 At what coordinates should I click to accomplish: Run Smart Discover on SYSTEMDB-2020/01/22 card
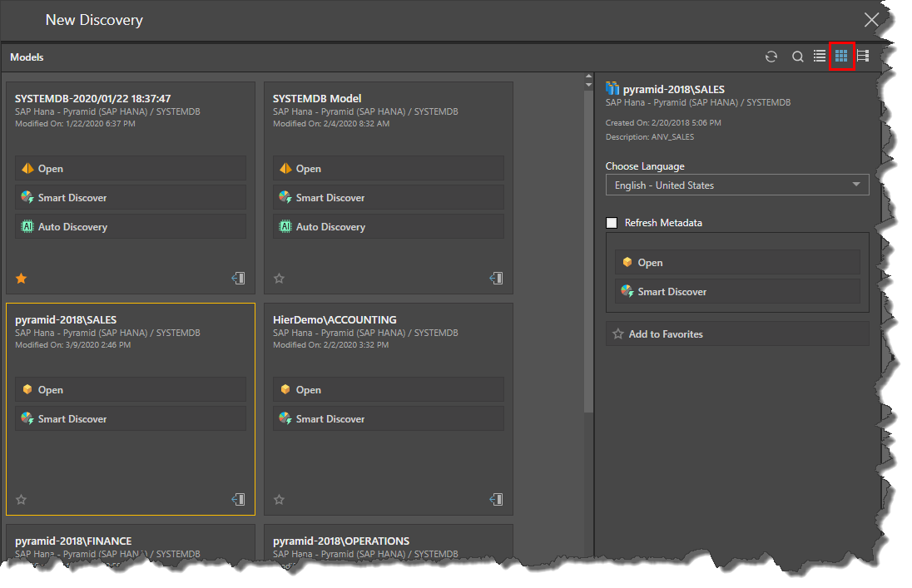[131, 197]
